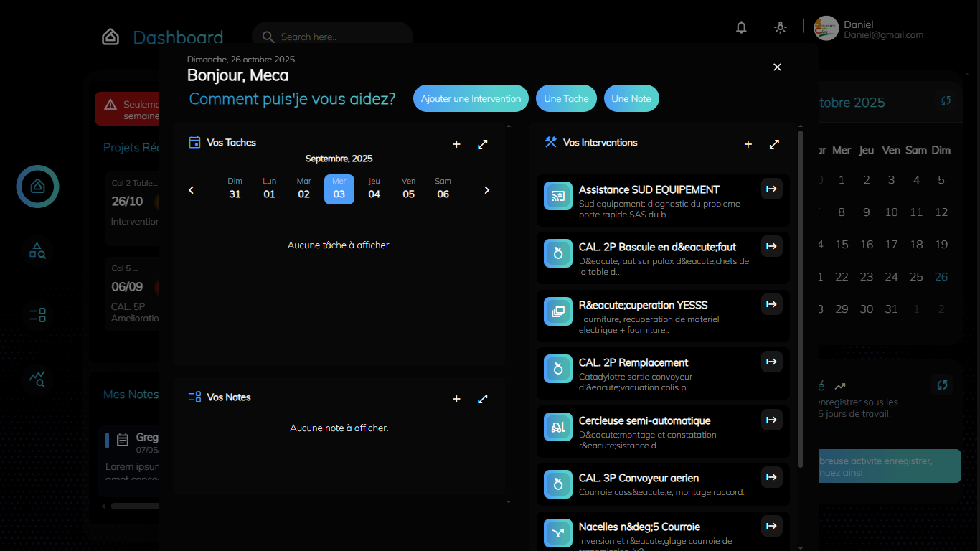980x551 pixels.
Task: Click the Ajouter une Intervention button
Action: click(x=471, y=99)
